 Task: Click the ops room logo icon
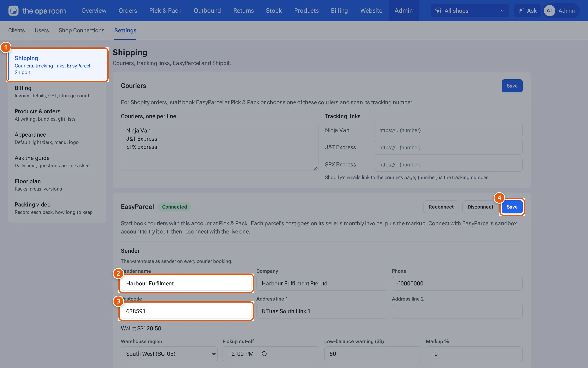pos(13,11)
